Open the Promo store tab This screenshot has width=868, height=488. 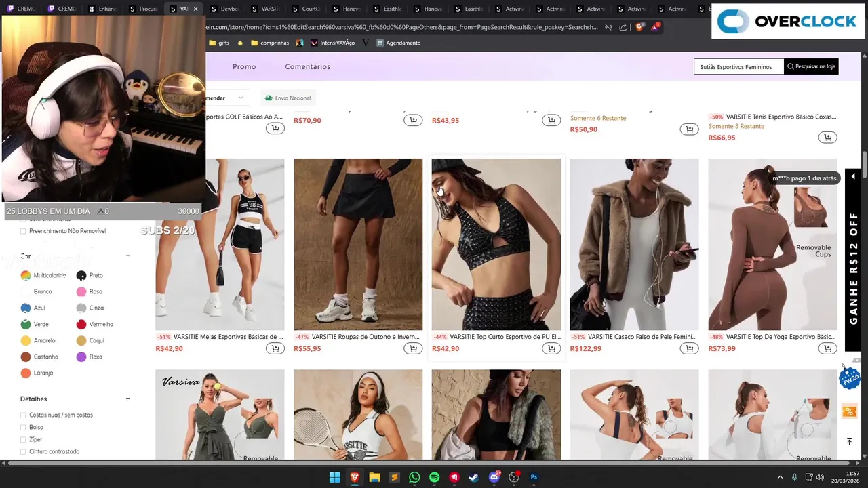tap(244, 66)
